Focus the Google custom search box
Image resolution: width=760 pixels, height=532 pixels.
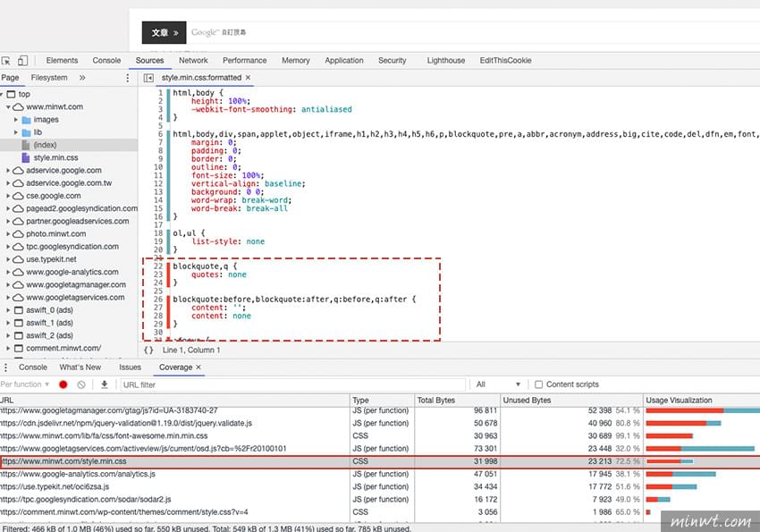click(473, 32)
